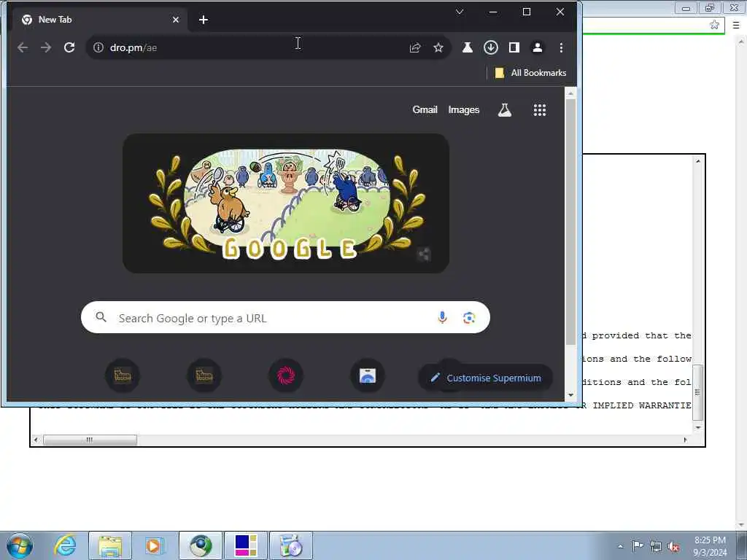Go forward to next page
The width and height of the screenshot is (747, 560).
46,47
